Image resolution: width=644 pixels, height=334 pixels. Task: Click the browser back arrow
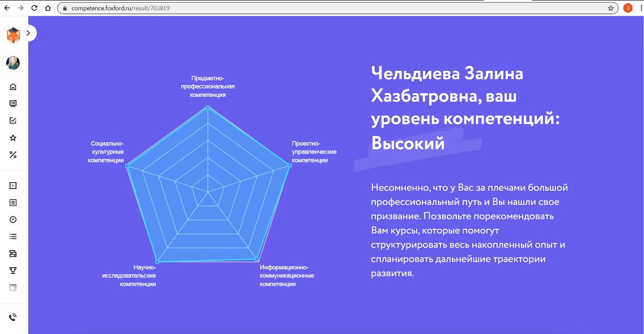[7, 8]
